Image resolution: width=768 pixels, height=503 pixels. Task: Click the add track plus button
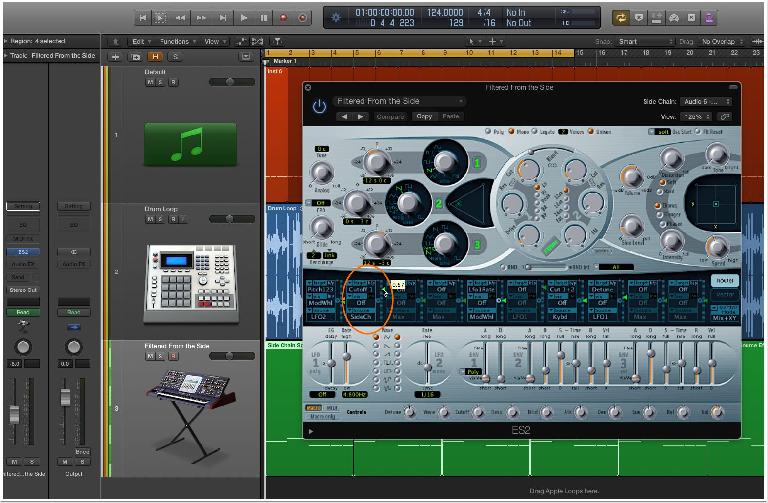click(x=115, y=57)
